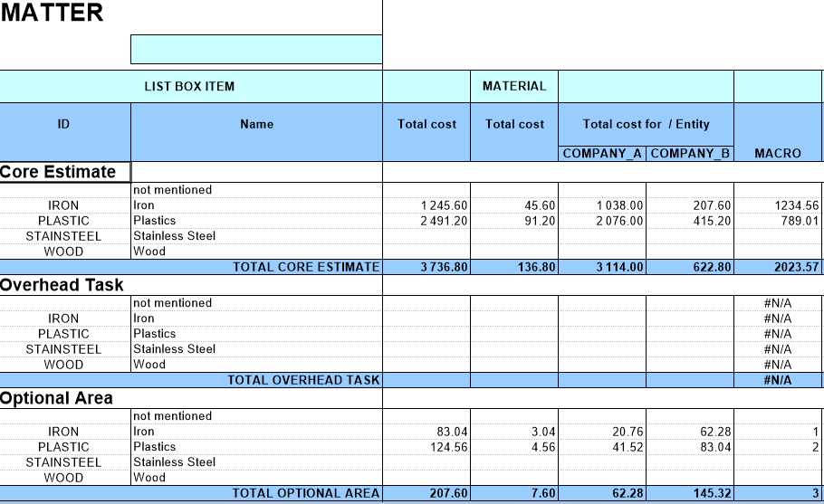Select the Overhead Task section heading
Image resolution: width=824 pixels, height=504 pixels.
(62, 285)
